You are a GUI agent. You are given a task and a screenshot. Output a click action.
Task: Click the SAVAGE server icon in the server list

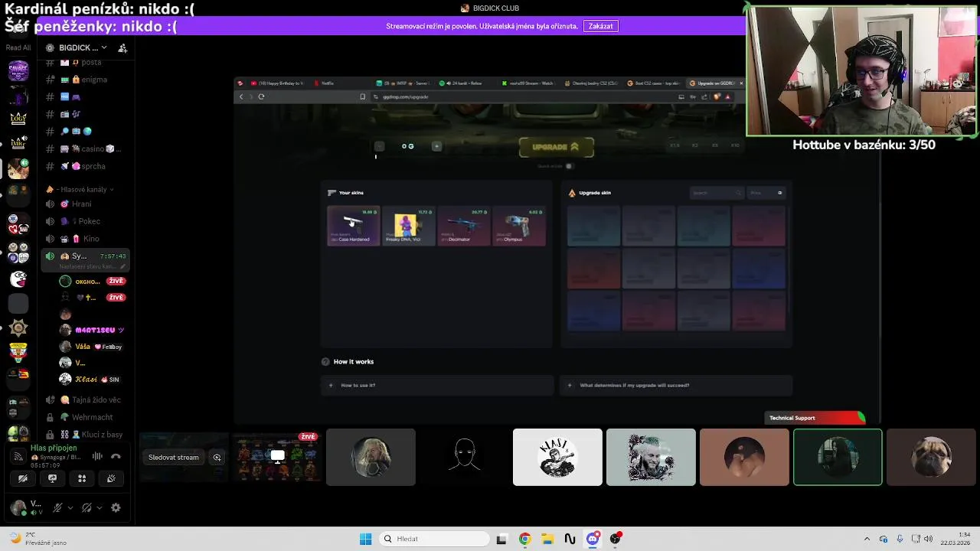pos(18,71)
